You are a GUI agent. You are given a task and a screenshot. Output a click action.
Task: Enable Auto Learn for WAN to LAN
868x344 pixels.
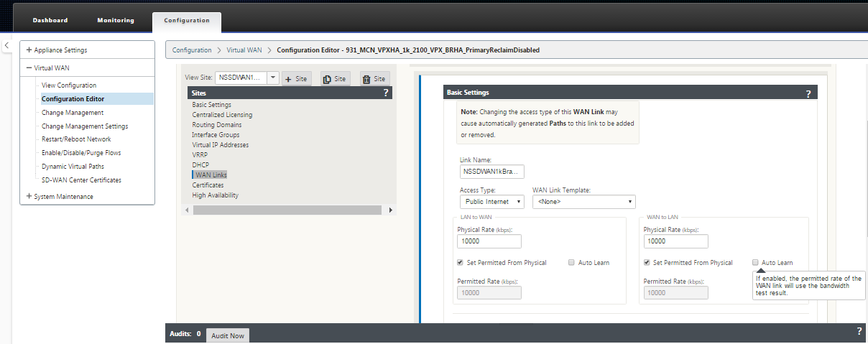(x=756, y=263)
